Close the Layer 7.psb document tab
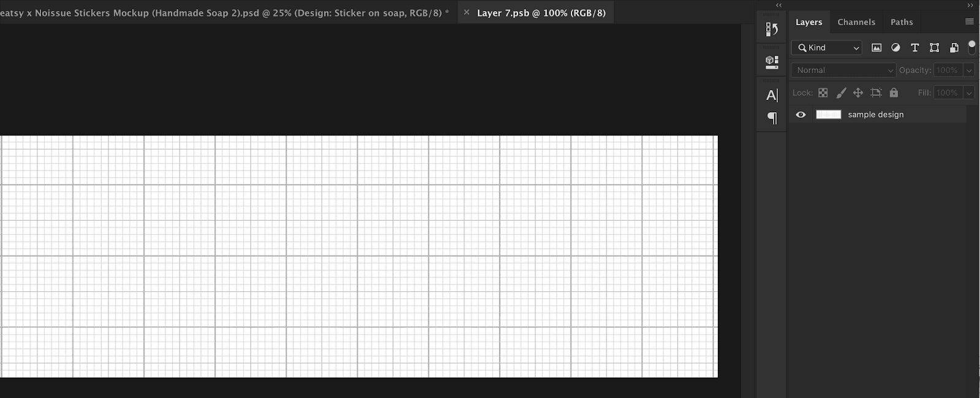The image size is (980, 398). [467, 12]
